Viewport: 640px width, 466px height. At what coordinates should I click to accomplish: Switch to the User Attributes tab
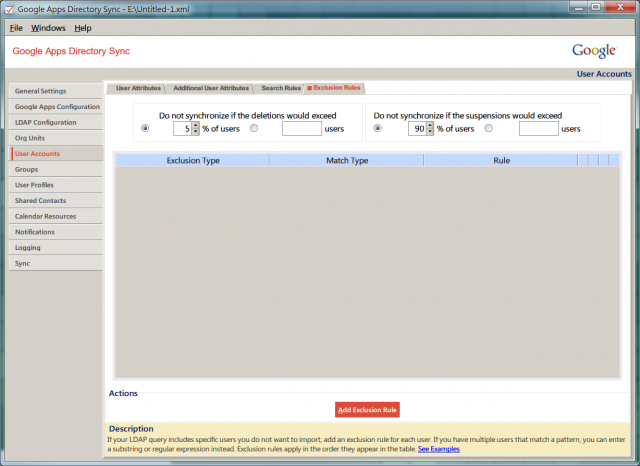(x=138, y=88)
